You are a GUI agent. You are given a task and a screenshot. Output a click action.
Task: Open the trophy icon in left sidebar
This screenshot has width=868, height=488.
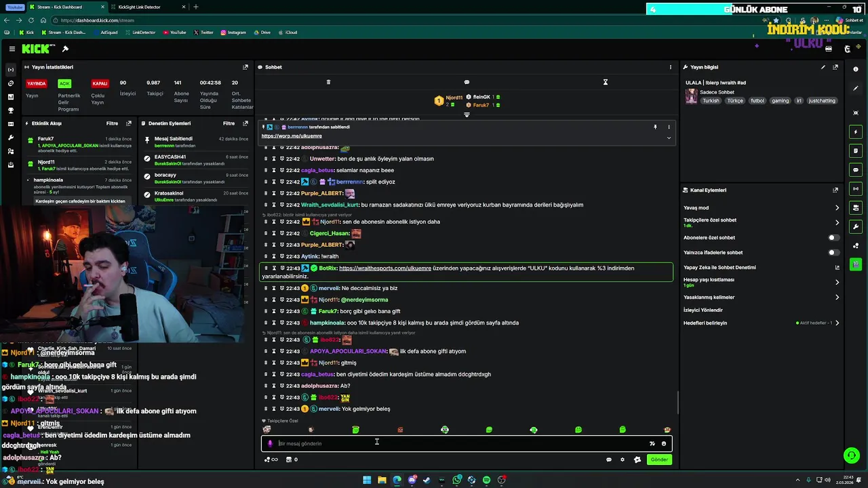[x=11, y=110]
